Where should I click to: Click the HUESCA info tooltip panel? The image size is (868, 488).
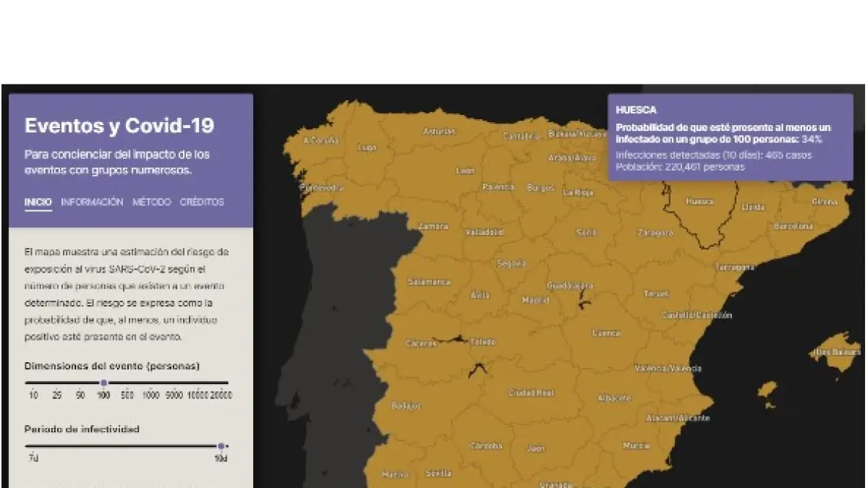pos(729,137)
